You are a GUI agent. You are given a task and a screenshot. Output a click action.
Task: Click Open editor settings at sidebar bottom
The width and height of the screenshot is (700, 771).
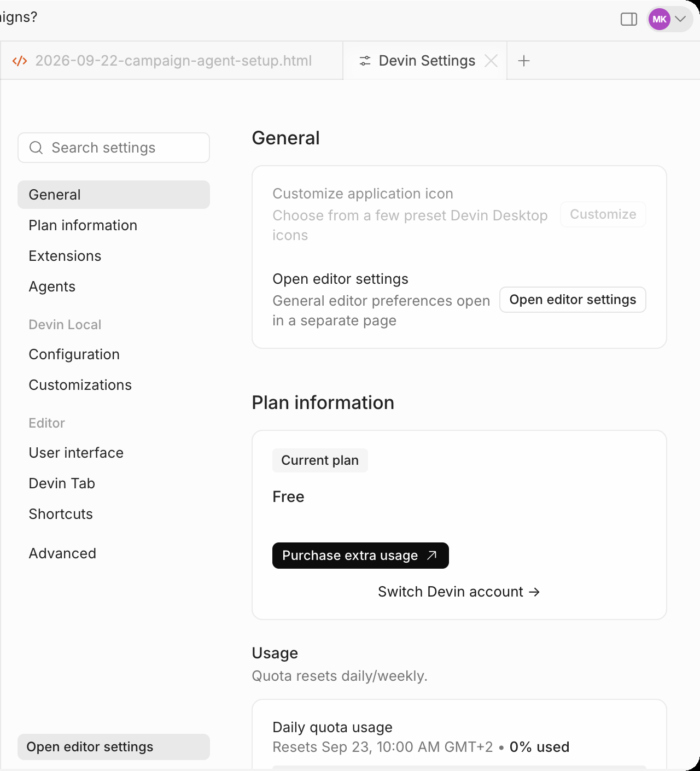[x=114, y=747]
